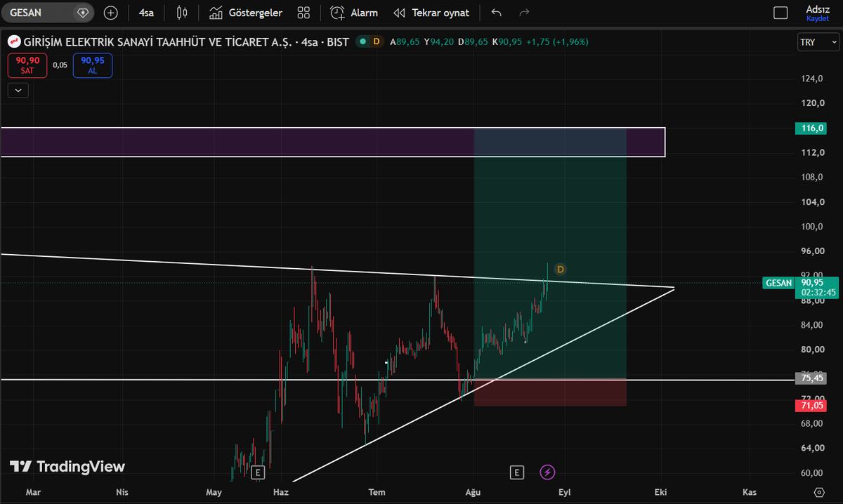Click the TradingView logo
Image resolution: width=843 pixels, height=504 pixels.
[67, 467]
